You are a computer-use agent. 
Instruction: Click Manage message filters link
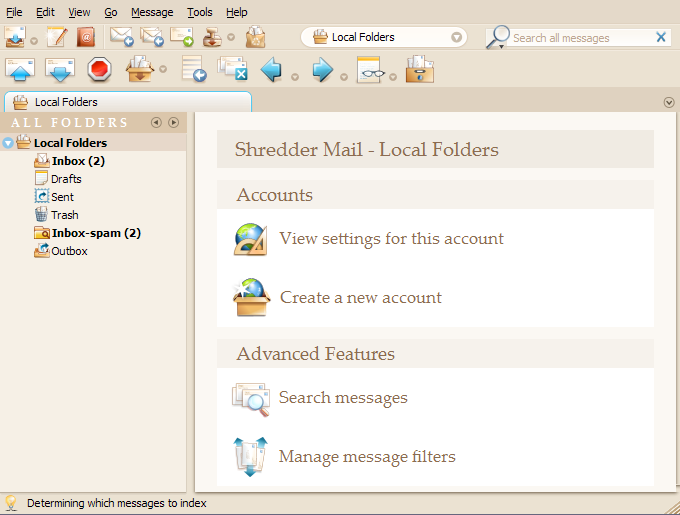(367, 456)
